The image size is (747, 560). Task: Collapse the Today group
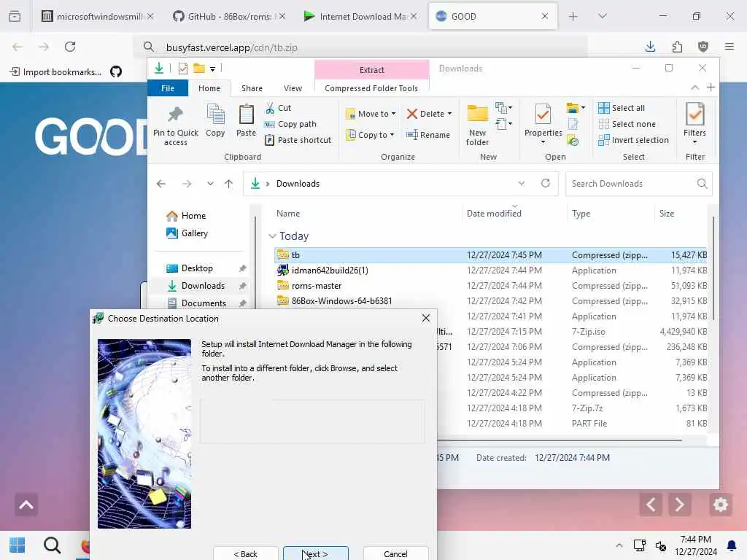click(272, 236)
